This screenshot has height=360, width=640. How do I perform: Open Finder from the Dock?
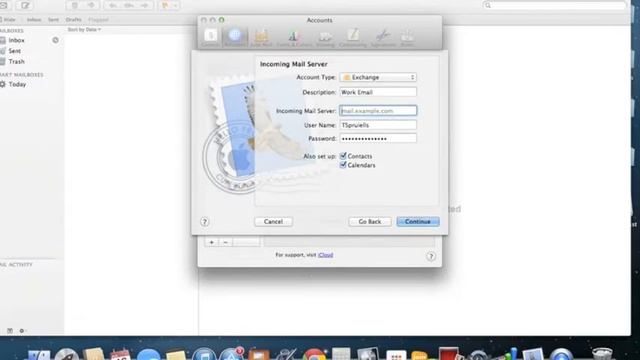click(x=39, y=355)
